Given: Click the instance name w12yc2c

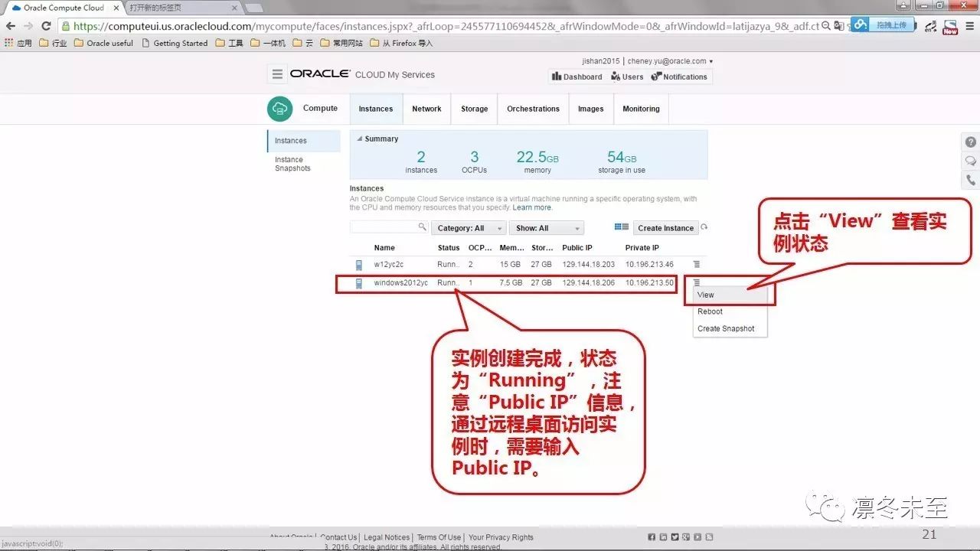Looking at the screenshot, I should pos(389,265).
